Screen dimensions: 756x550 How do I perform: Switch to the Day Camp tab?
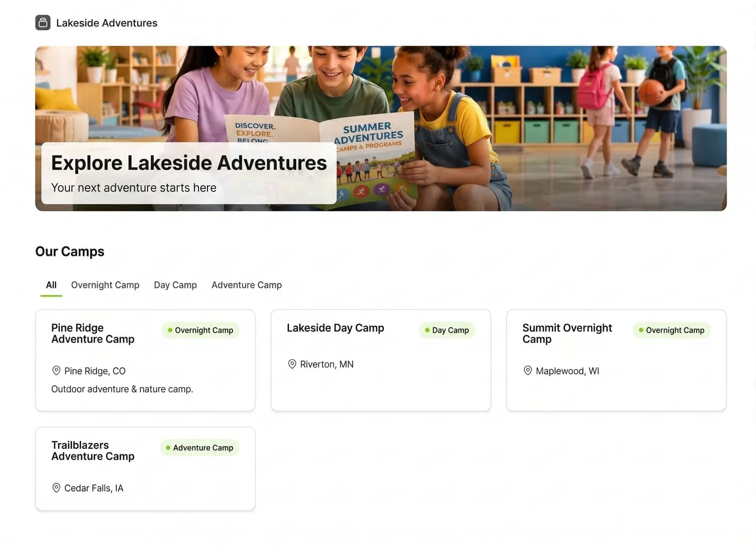point(175,285)
